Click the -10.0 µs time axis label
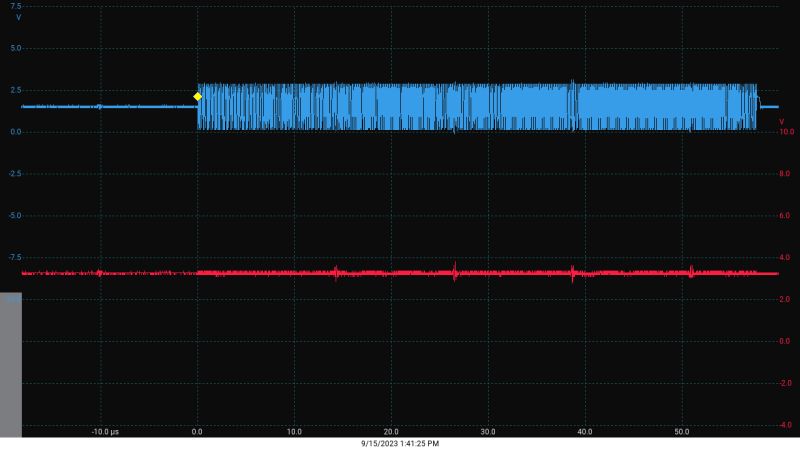 (105, 432)
